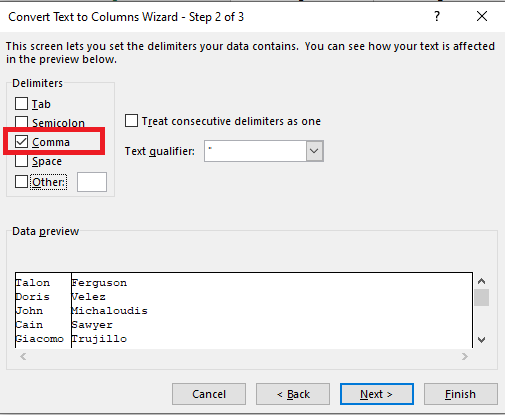Open the Text qualifier dropdown arrow

click(x=314, y=151)
